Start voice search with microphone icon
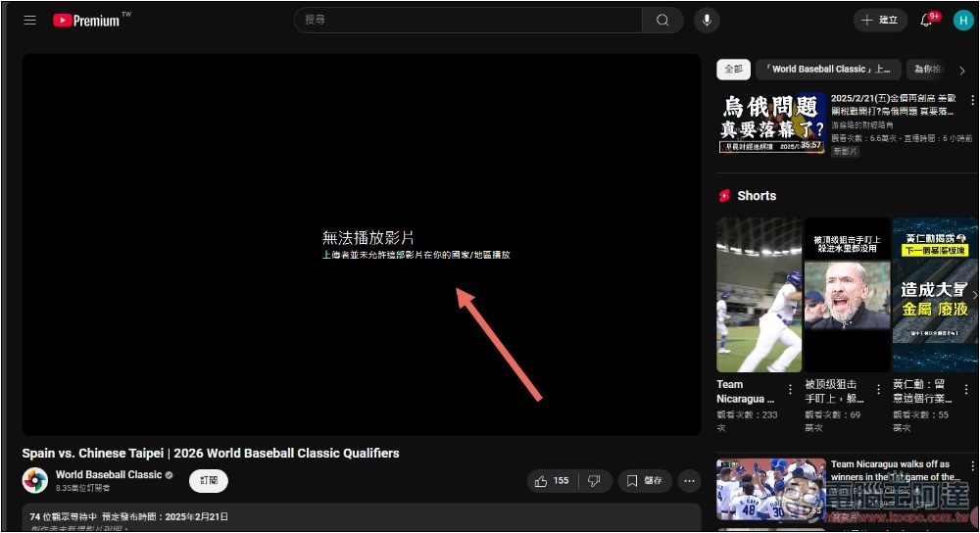The width and height of the screenshot is (980, 533). pyautogui.click(x=706, y=21)
